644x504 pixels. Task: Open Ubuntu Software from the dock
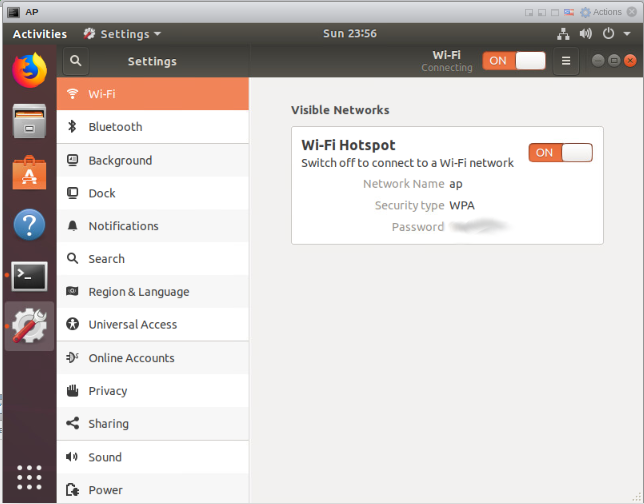pyautogui.click(x=29, y=173)
